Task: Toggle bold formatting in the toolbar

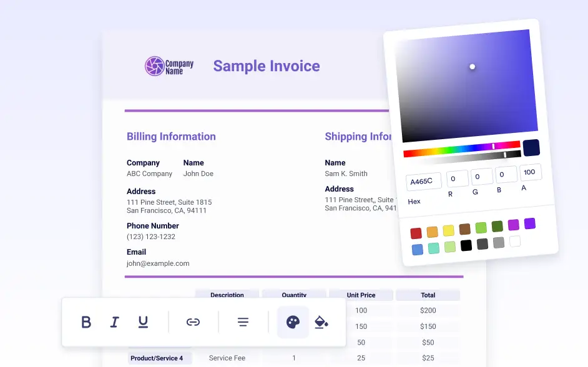Action: pos(86,322)
